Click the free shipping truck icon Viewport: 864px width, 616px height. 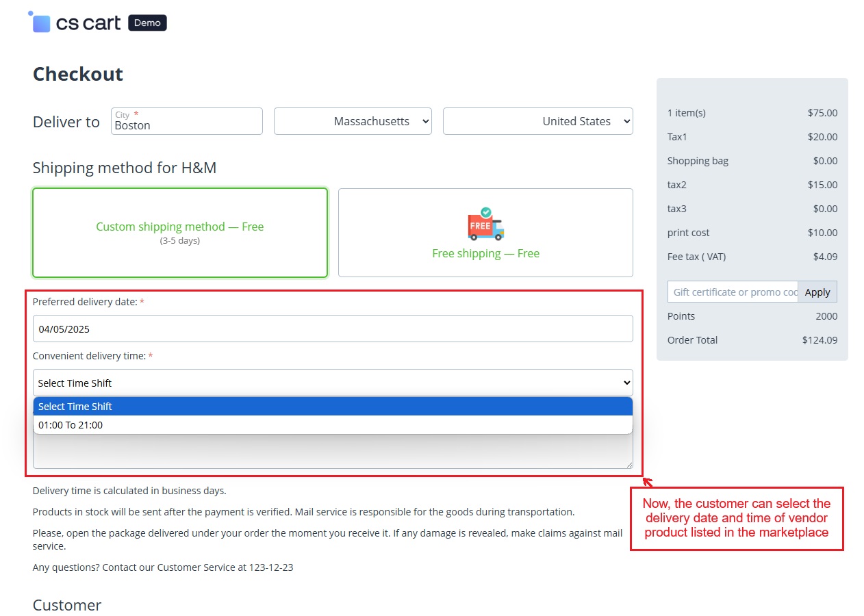pyautogui.click(x=485, y=224)
